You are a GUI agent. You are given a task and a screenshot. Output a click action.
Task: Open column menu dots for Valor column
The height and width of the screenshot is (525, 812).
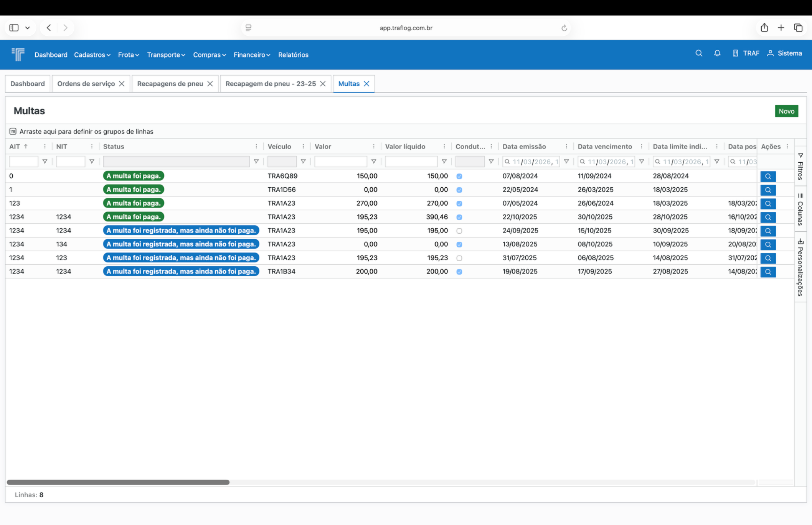373,146
